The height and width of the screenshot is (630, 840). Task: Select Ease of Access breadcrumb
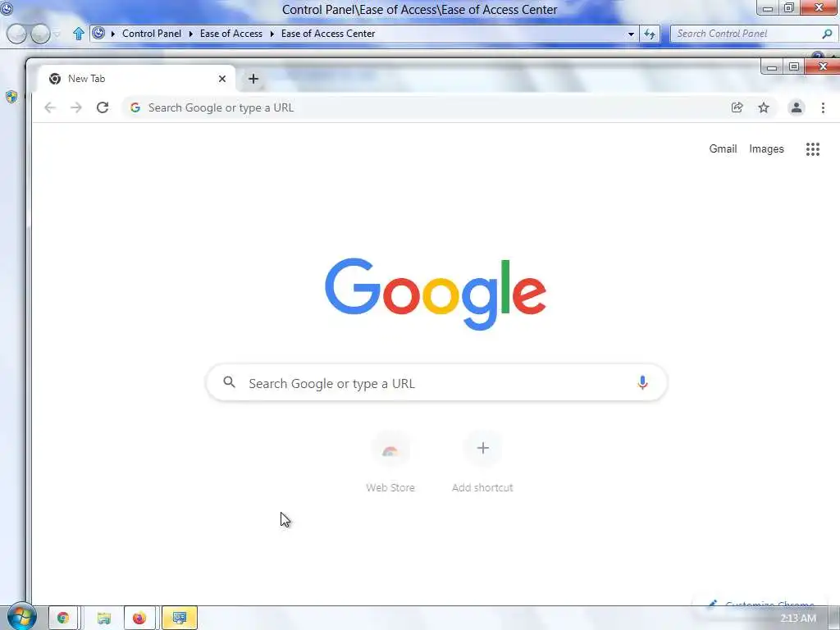(x=231, y=33)
